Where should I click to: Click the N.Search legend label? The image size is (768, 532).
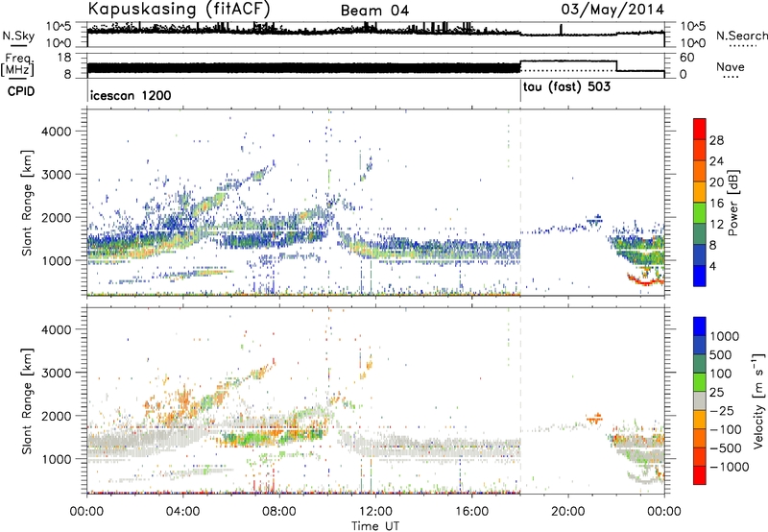tap(742, 36)
